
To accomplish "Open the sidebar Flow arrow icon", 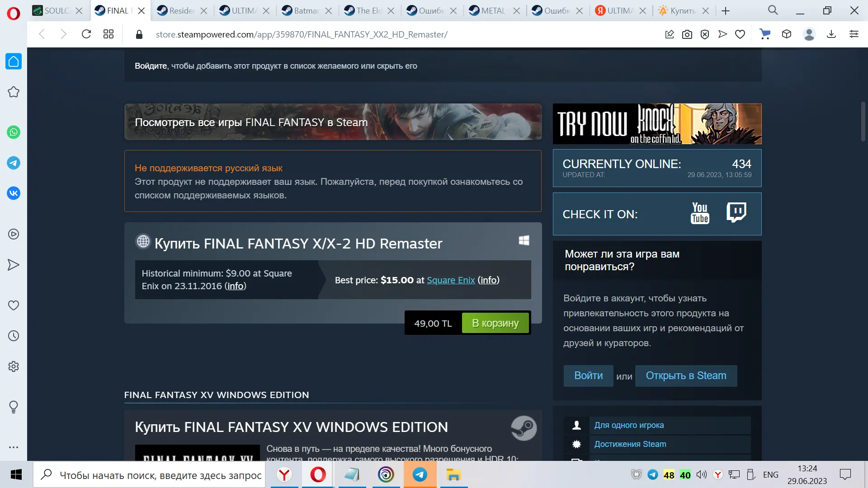I will (x=14, y=265).
